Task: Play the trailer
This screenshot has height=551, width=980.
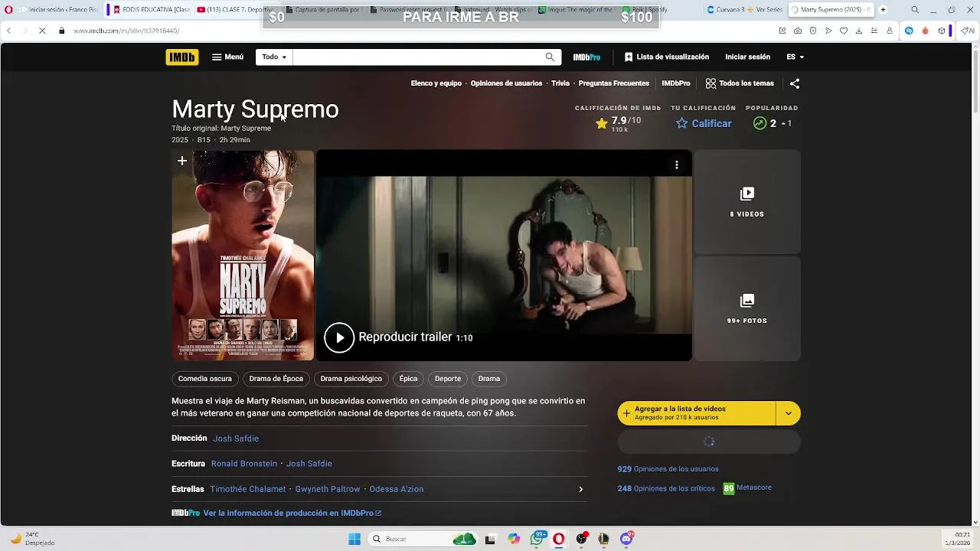Action: pyautogui.click(x=339, y=337)
